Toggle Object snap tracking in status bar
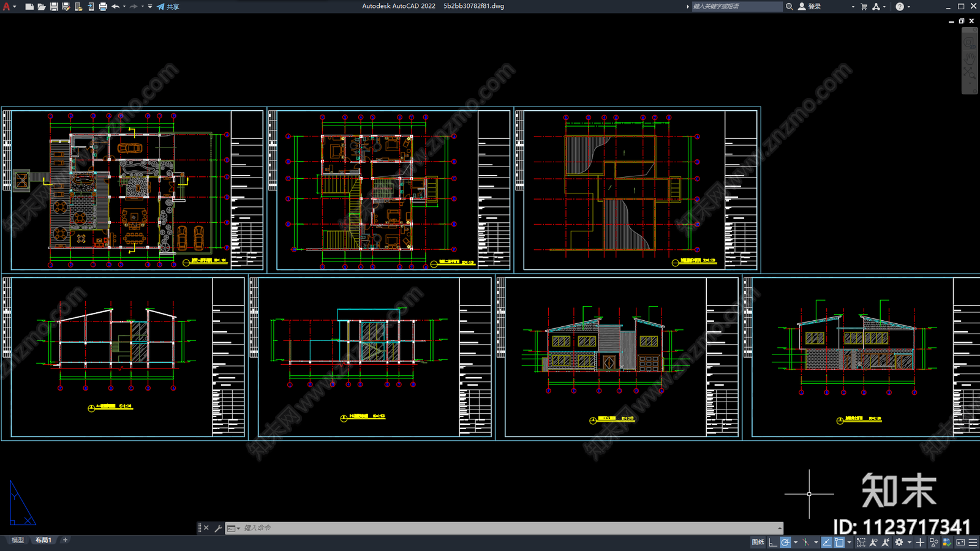 tap(826, 542)
